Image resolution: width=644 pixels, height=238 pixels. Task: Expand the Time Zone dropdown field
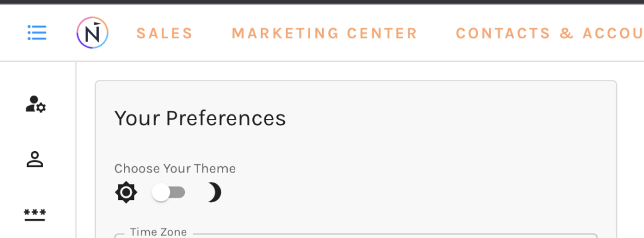(356, 236)
